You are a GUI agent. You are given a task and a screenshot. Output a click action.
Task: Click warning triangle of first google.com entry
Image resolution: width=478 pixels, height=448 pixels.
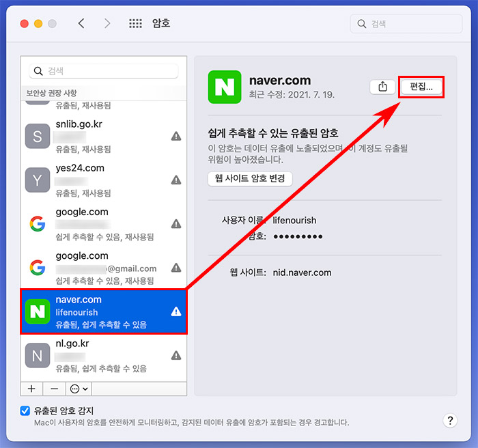tap(176, 224)
